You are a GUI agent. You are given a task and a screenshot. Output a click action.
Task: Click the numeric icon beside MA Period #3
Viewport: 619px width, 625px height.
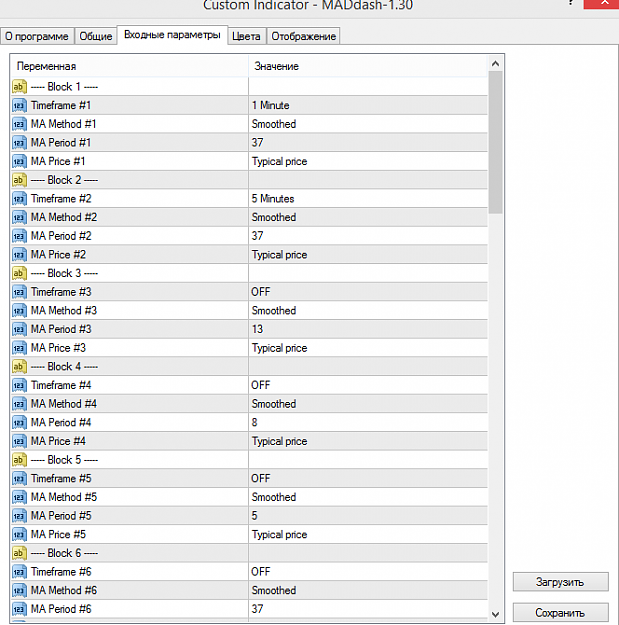pos(19,329)
